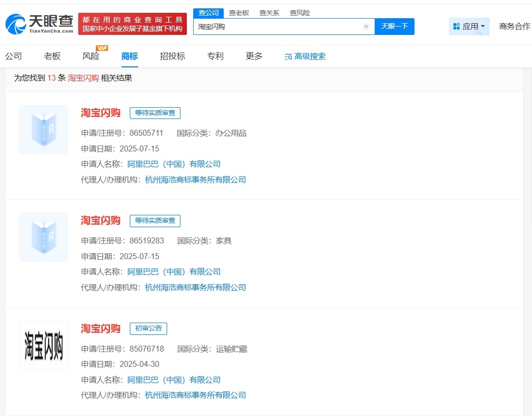Expand the 应用 dropdown
The height and width of the screenshot is (416, 532).
click(x=469, y=26)
